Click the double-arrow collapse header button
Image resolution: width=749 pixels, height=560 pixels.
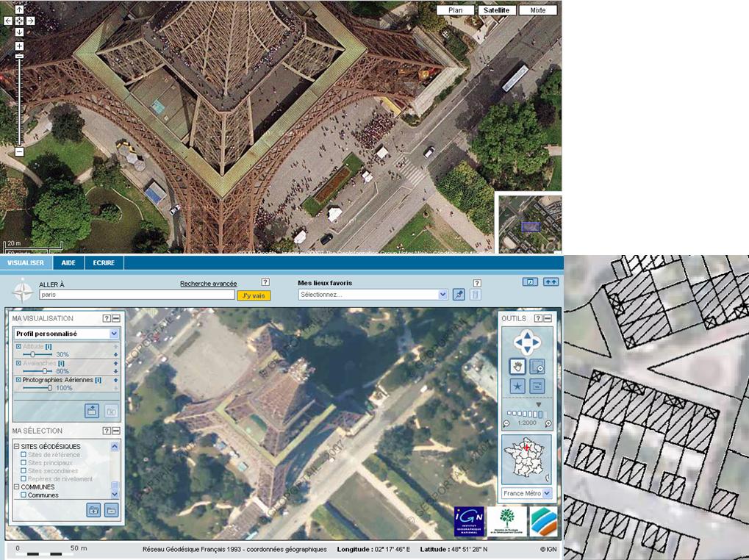pyautogui.click(x=551, y=282)
